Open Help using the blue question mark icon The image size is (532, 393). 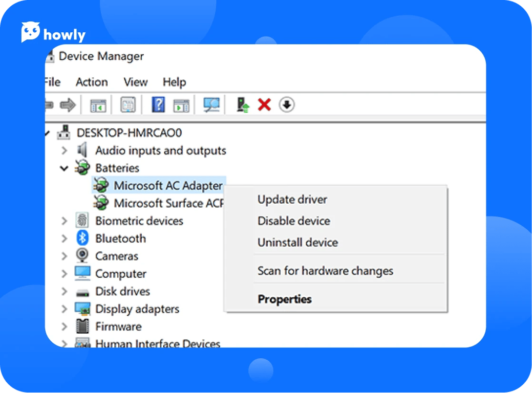tap(157, 104)
